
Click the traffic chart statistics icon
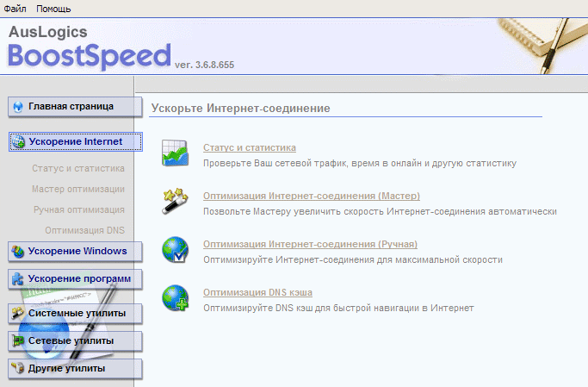coord(175,153)
